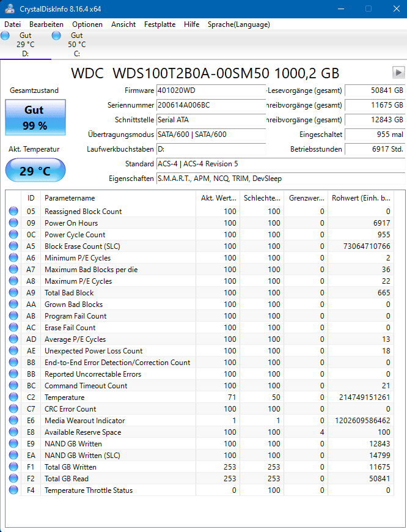Click the Schnittstelle field Serial ATA
The image size is (407, 532).
pyautogui.click(x=211, y=120)
